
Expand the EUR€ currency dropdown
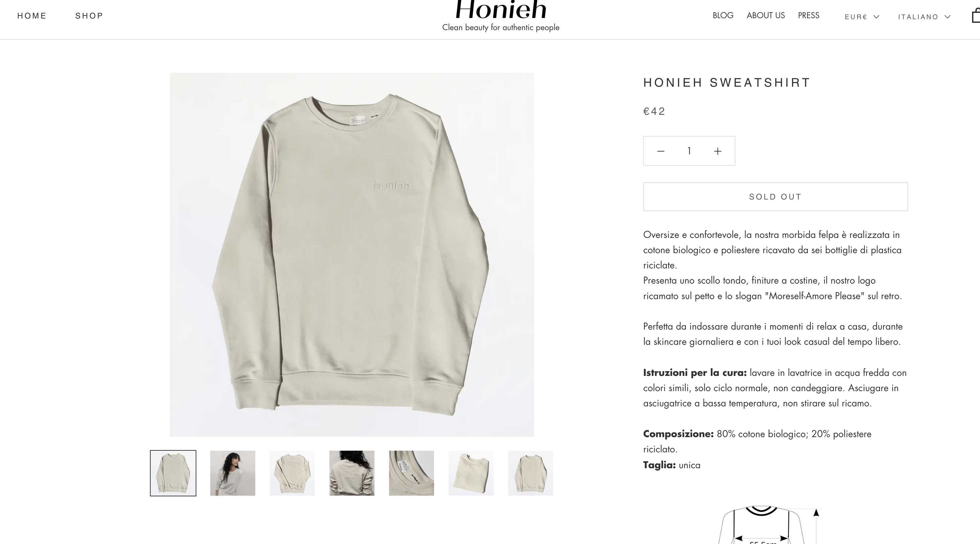click(862, 17)
